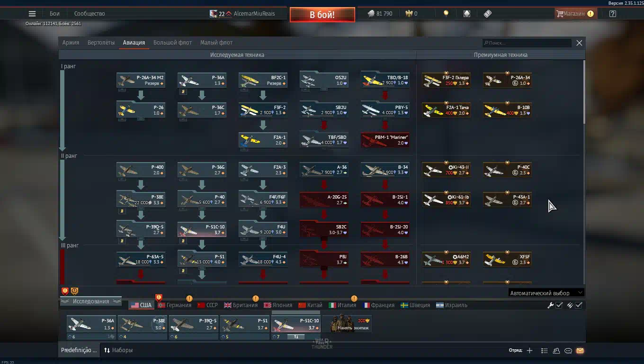
Task: Toggle the checkbox next to the wrench icon
Action: [x=559, y=305]
